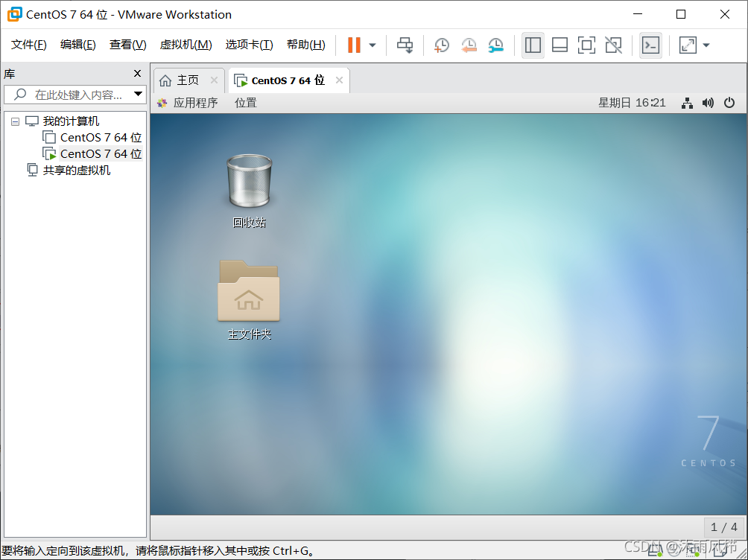Open the 查看(V) menu
This screenshot has height=560, width=748.
pyautogui.click(x=128, y=45)
